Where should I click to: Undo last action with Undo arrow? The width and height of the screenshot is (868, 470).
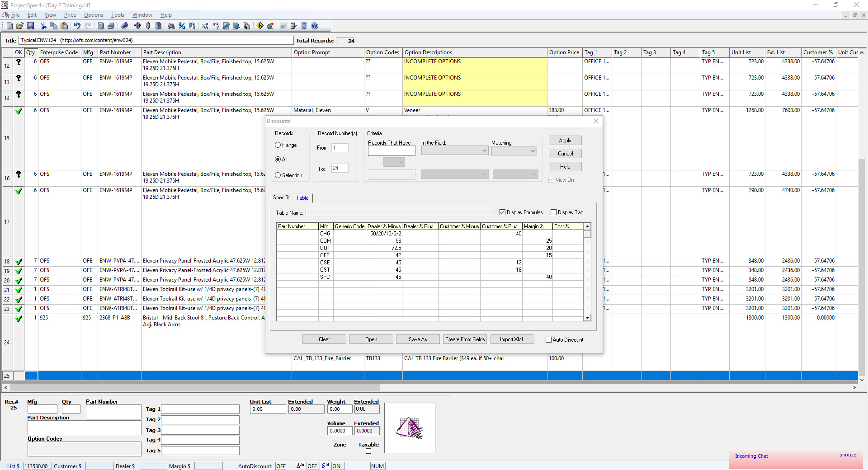[x=77, y=26]
